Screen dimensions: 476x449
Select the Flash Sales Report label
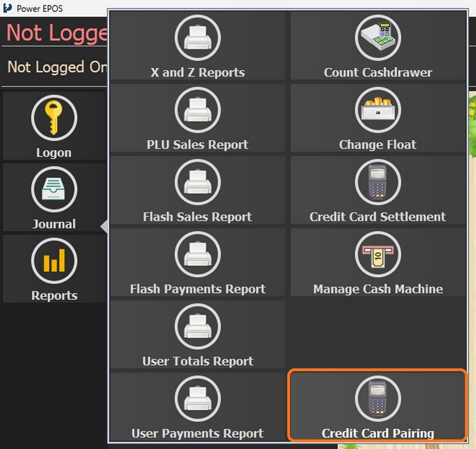(198, 217)
